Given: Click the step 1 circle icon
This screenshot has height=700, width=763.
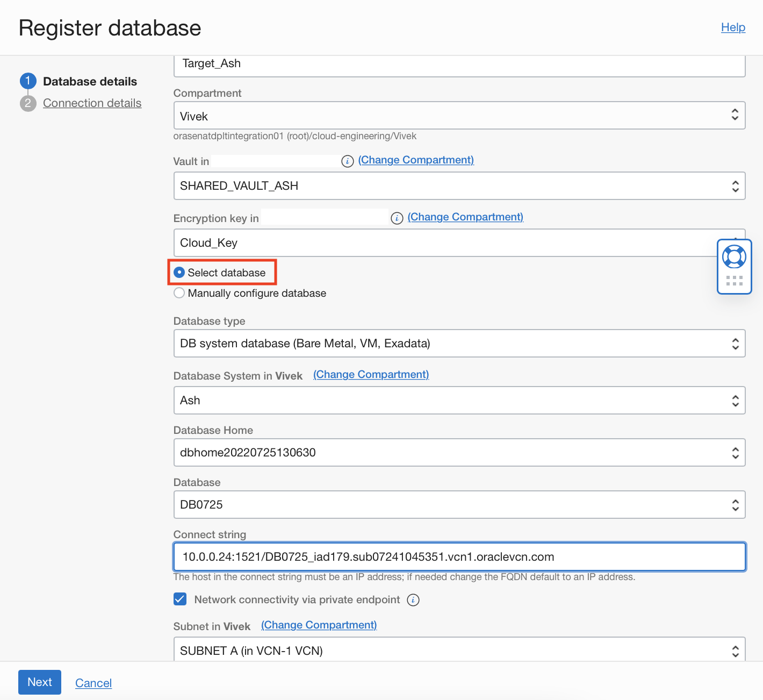Looking at the screenshot, I should [x=28, y=81].
